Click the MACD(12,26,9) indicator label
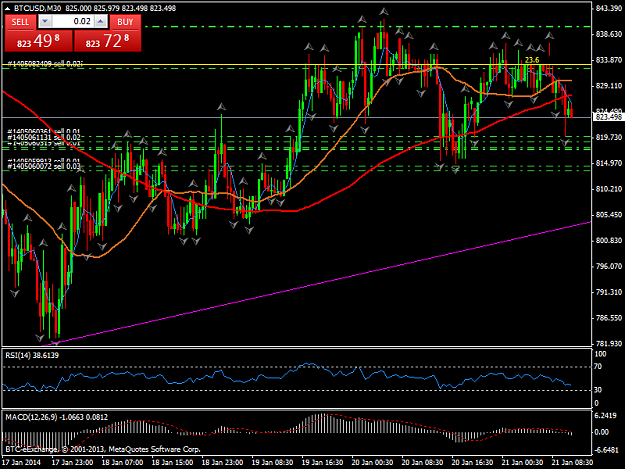 [x=56, y=417]
